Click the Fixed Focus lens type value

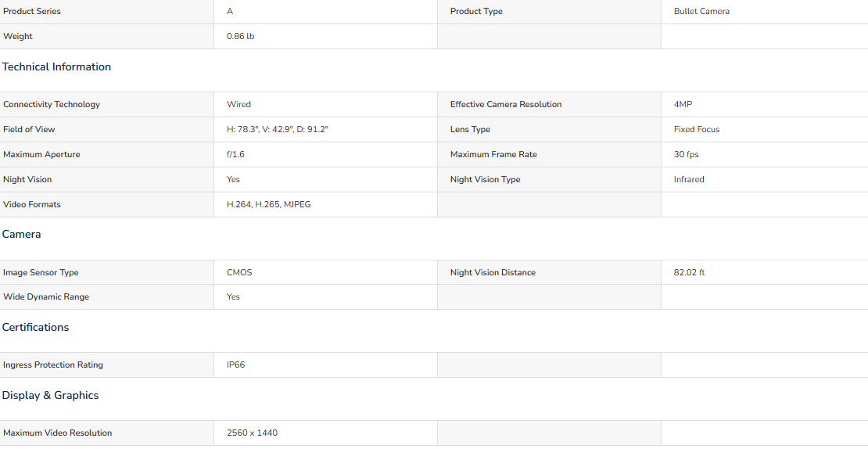(697, 129)
